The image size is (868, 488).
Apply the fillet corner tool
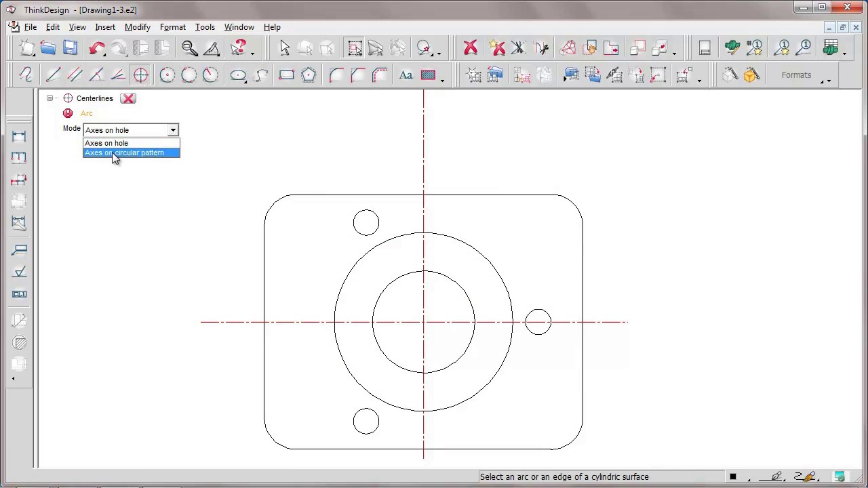coord(336,75)
